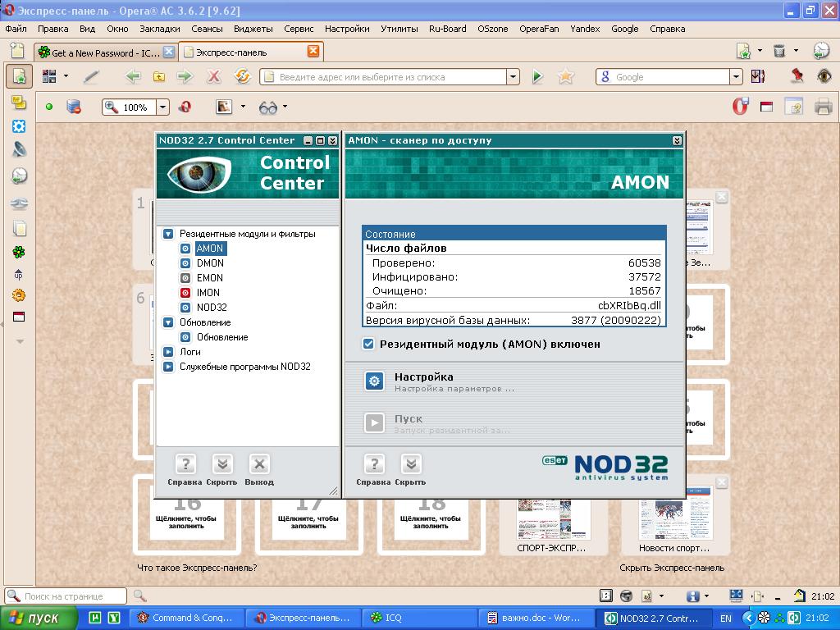Collapse AMON panel with title chevron
This screenshot has width=840, height=630.
[677, 141]
